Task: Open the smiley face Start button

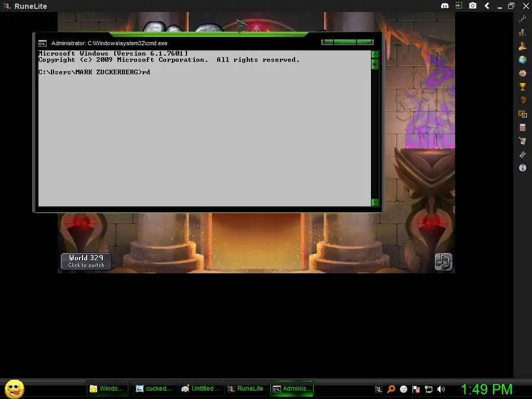Action: point(14,389)
